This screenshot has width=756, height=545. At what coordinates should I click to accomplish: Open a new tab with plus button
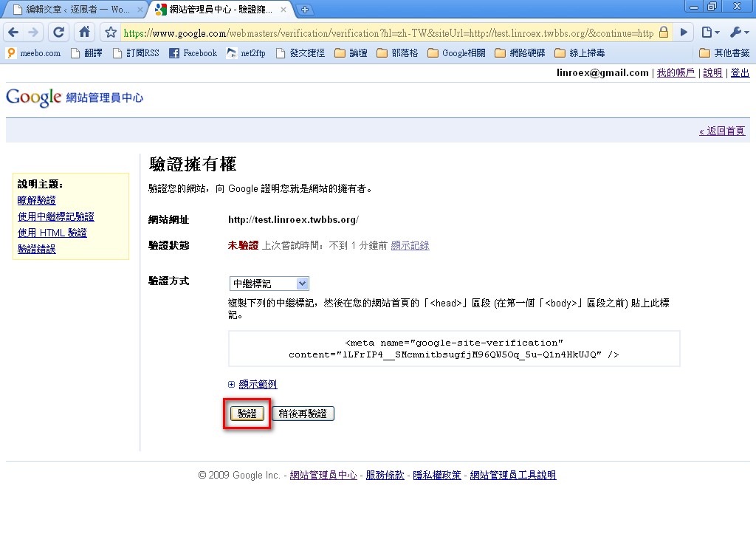tap(305, 9)
